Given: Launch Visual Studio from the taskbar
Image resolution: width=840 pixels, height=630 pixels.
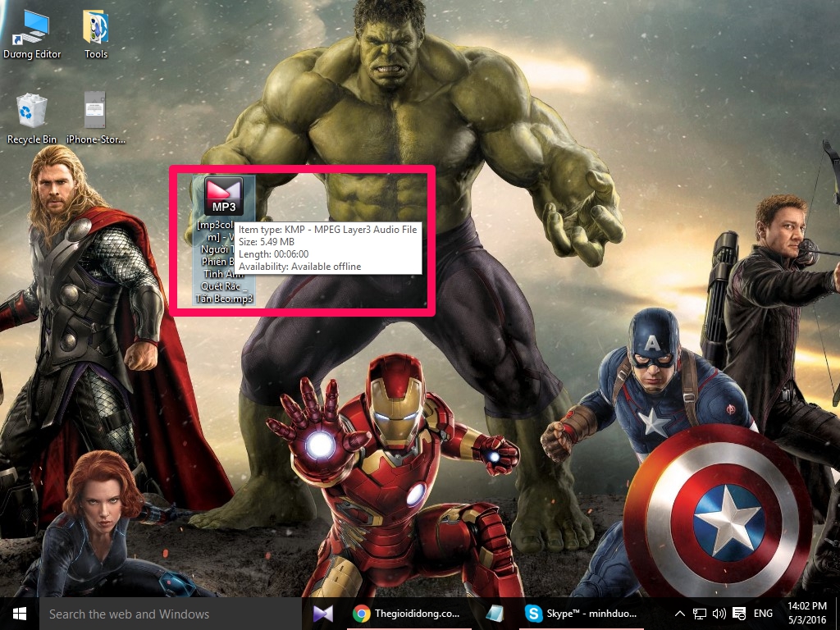Looking at the screenshot, I should 322,614.
